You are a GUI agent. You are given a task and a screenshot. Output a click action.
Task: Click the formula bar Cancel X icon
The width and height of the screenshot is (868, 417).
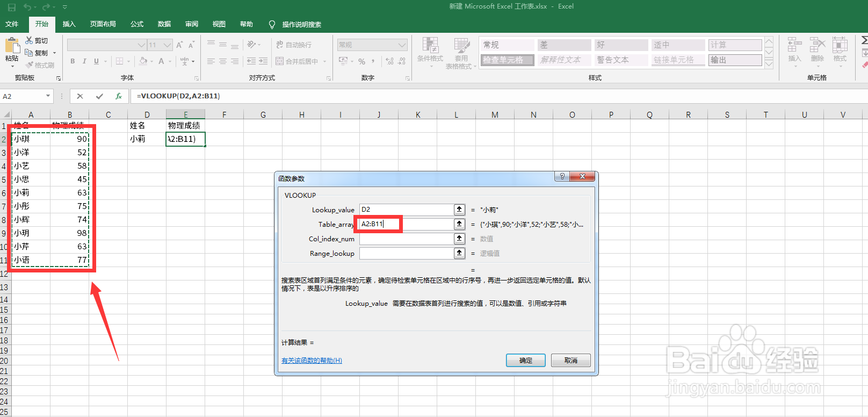pos(80,96)
